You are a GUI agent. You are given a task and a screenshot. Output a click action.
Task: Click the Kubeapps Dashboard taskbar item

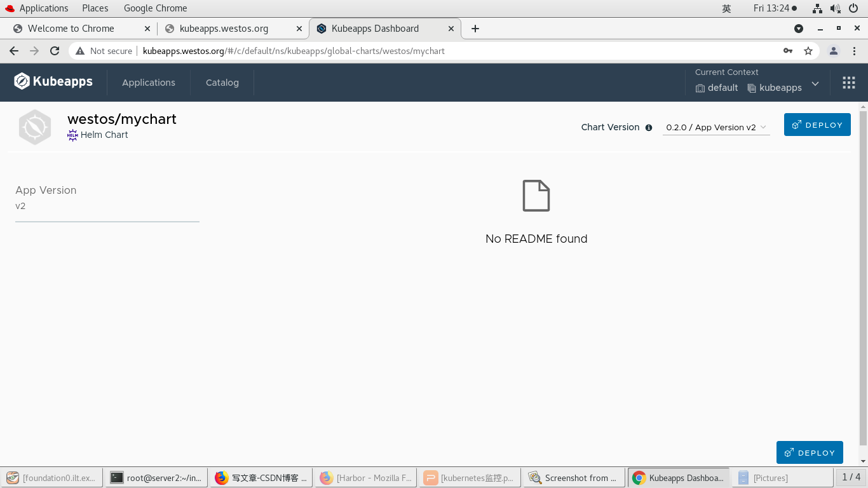[679, 478]
